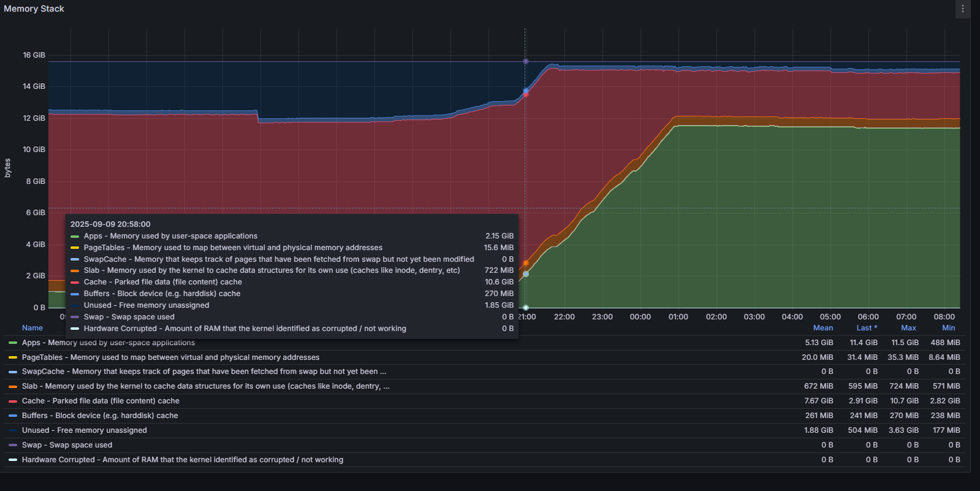980x491 pixels.
Task: Toggle visibility of the Apps series label
Action: (108, 343)
